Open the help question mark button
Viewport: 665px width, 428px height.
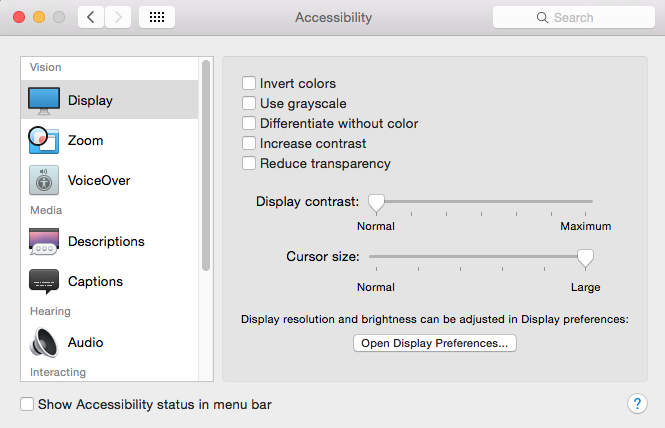(x=637, y=404)
